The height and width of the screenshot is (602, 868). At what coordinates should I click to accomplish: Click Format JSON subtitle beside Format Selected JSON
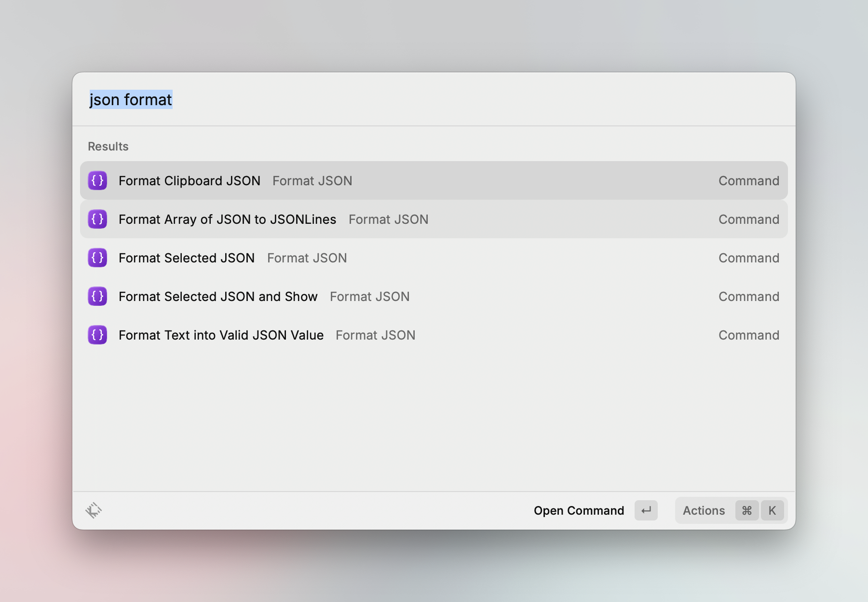pos(307,258)
